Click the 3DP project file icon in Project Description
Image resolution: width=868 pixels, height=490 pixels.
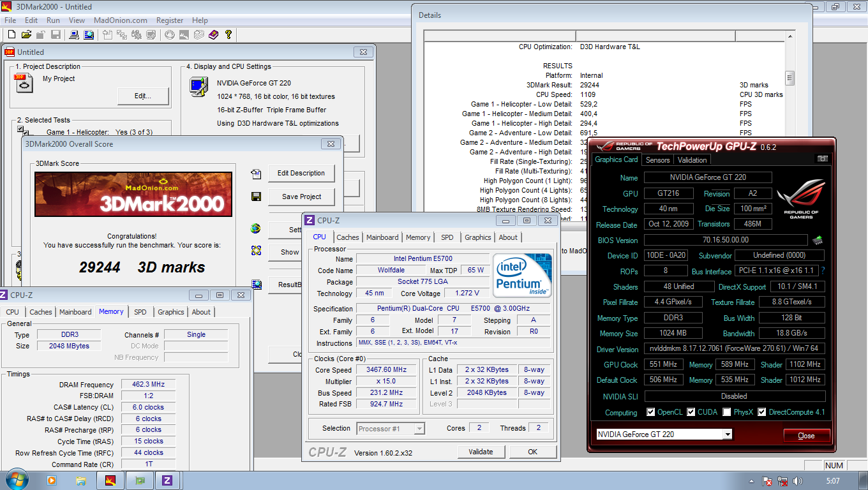tap(23, 83)
